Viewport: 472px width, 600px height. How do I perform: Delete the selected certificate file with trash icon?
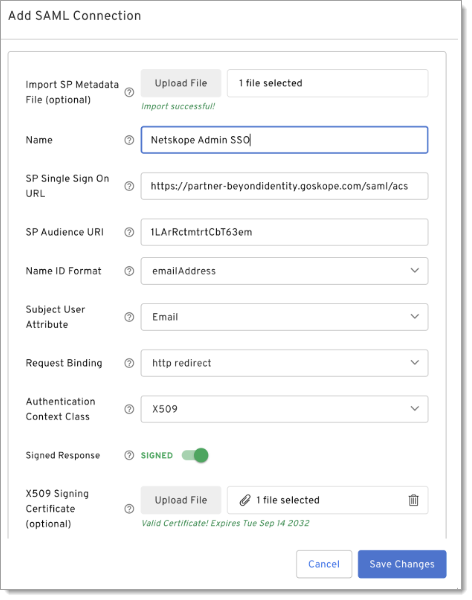tap(413, 500)
